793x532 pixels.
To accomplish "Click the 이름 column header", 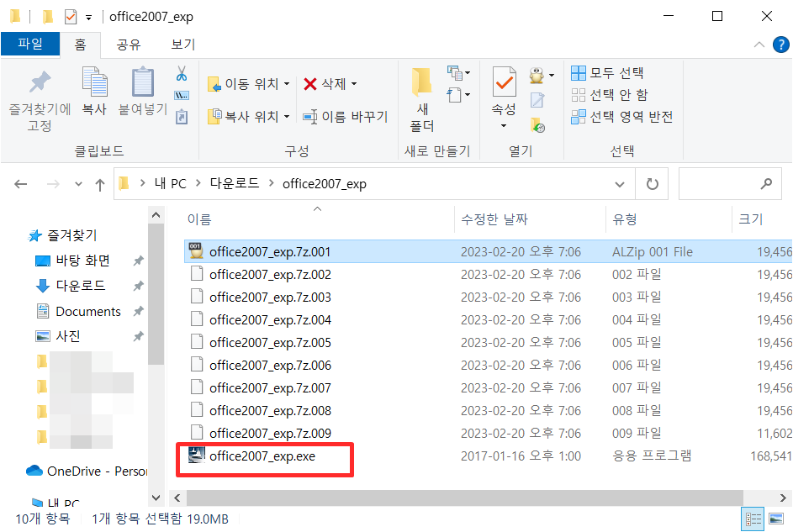I will [x=199, y=219].
